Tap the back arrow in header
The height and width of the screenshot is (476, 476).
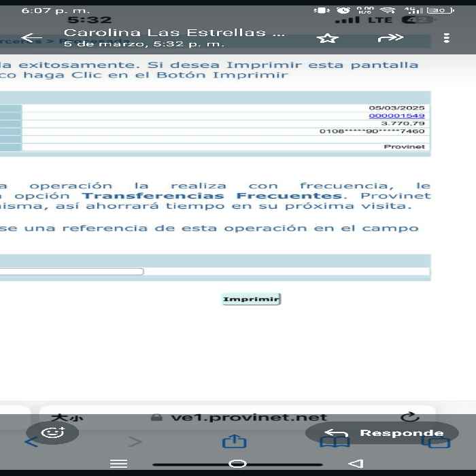[31, 38]
